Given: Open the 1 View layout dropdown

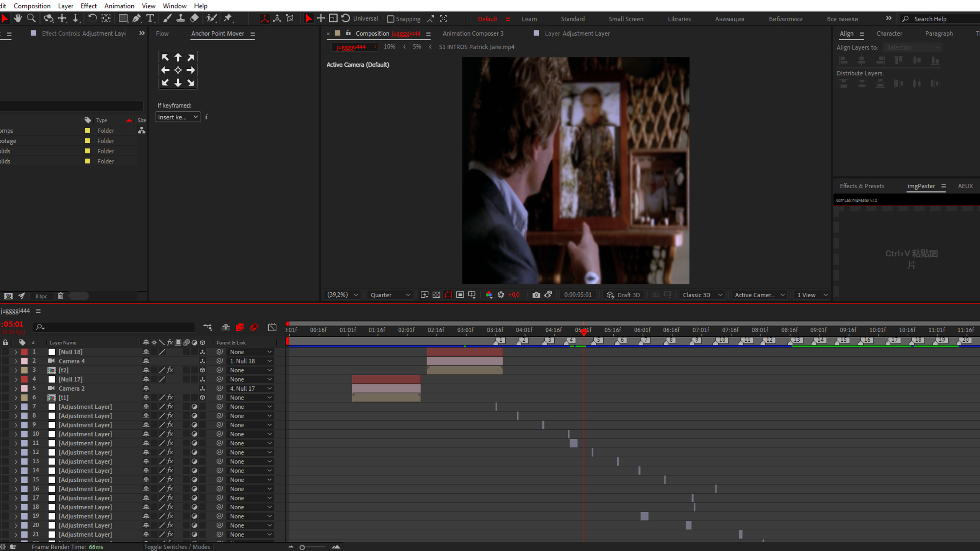Looking at the screenshot, I should [812, 295].
